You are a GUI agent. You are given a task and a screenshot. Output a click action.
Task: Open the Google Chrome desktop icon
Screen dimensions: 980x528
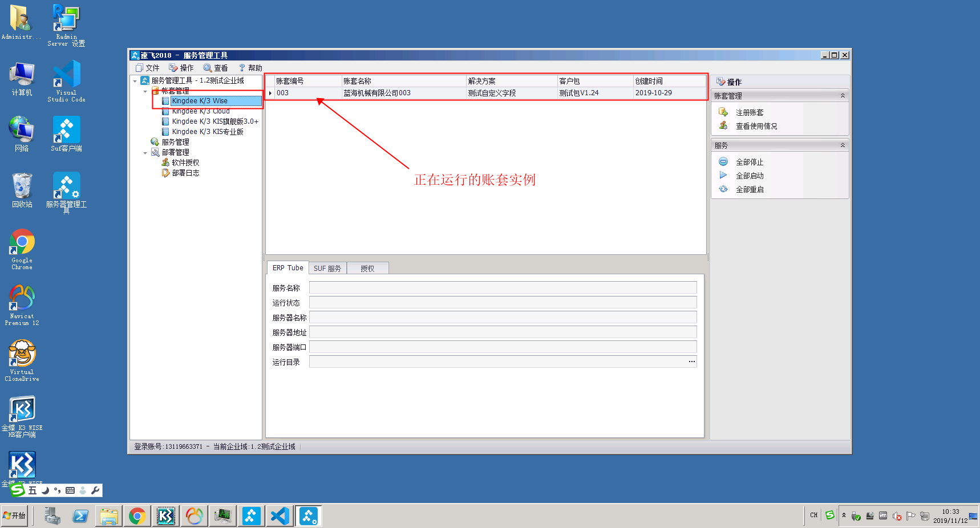click(x=22, y=249)
